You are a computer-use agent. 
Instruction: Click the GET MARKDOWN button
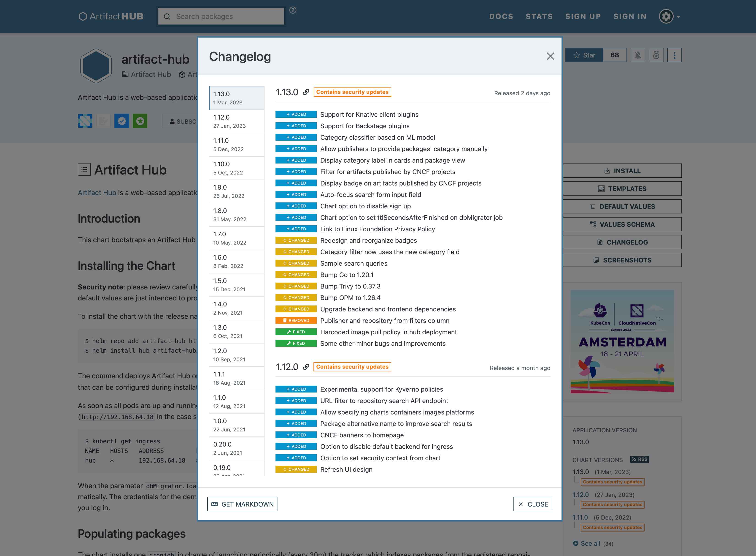pos(243,504)
